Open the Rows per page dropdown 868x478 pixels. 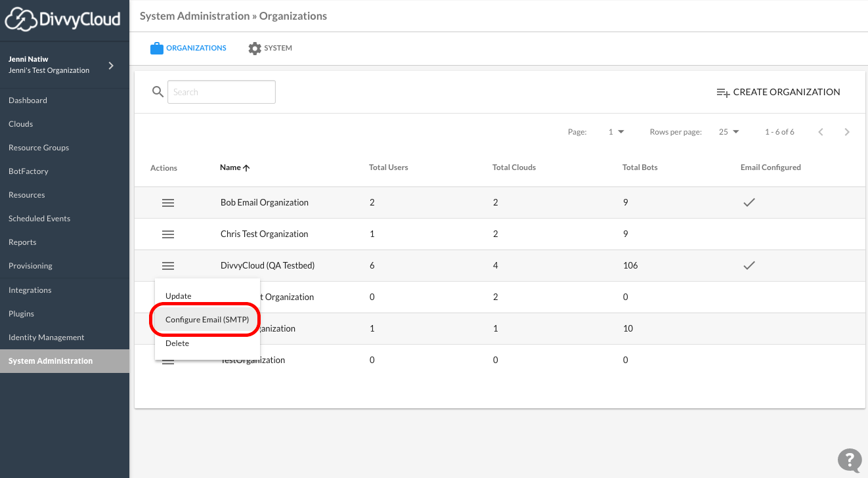[729, 132]
